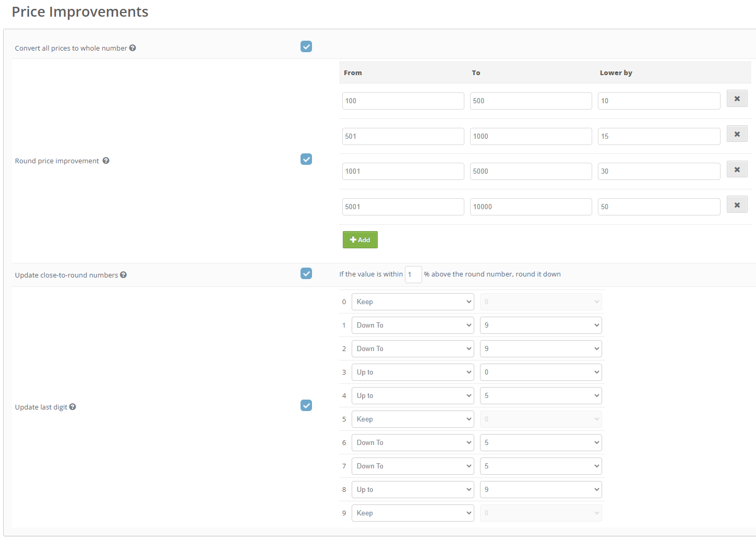The image size is (756, 542).
Task: Add a new price range row
Action: tap(360, 240)
